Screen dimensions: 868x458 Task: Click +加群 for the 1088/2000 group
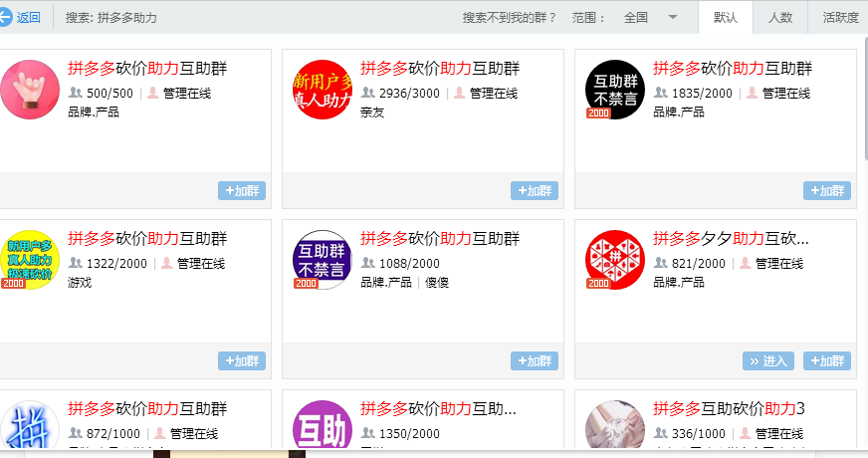535,361
